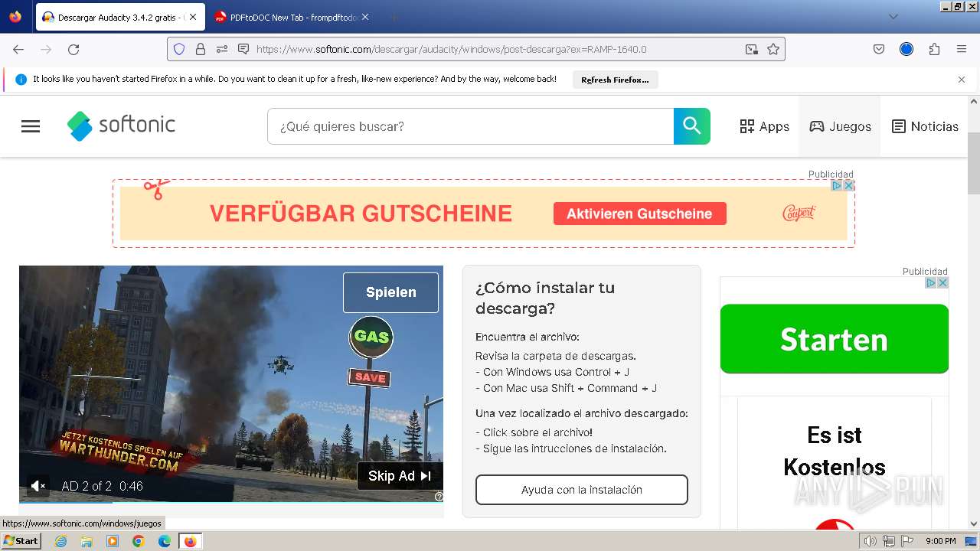Click the green Starten ad button
Screen dimensions: 980x551
(x=835, y=339)
